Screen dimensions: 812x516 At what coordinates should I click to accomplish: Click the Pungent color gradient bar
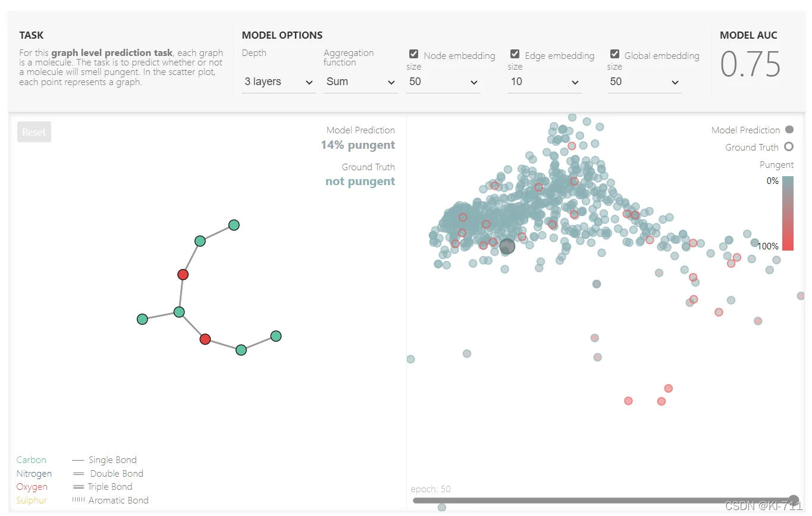(788, 213)
